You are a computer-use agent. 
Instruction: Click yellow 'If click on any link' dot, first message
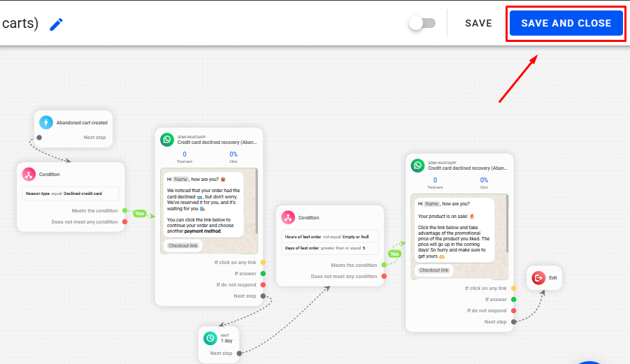pos(263,263)
